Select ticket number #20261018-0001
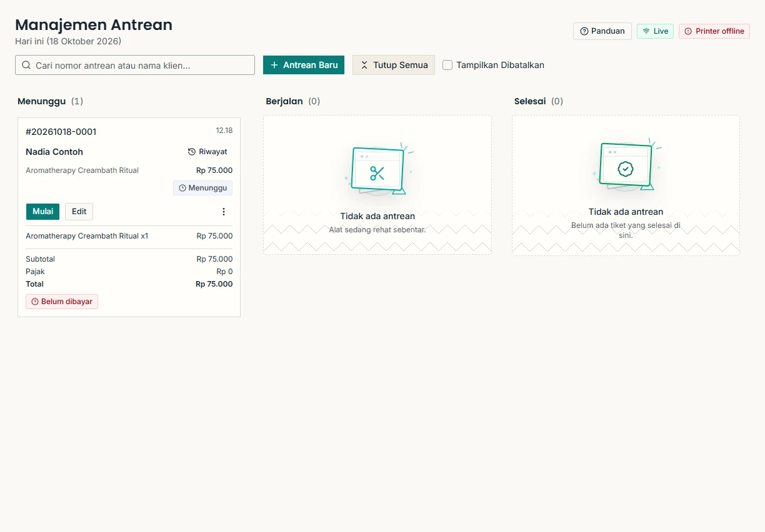The image size is (765, 532). coord(61,132)
